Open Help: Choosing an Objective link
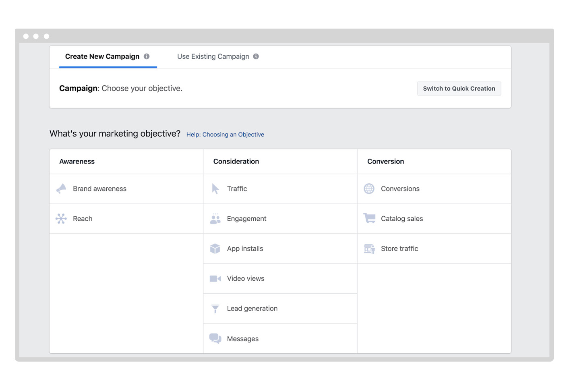The height and width of the screenshot is (392, 569). (x=225, y=135)
